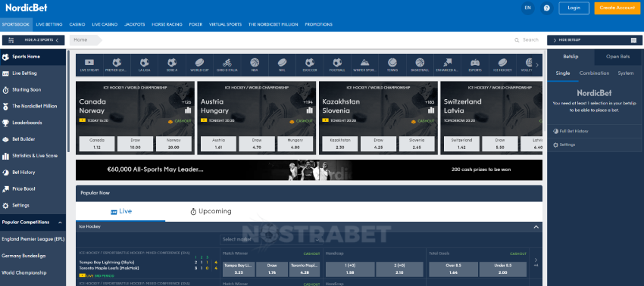Open the help question mark icon
Viewport: 644px width, 286px height.
point(547,8)
